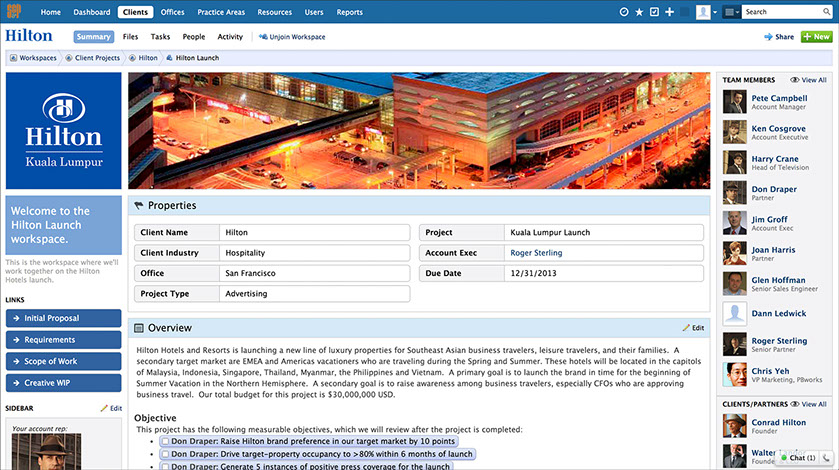Click the Unjoin Workspace icon

click(x=263, y=37)
